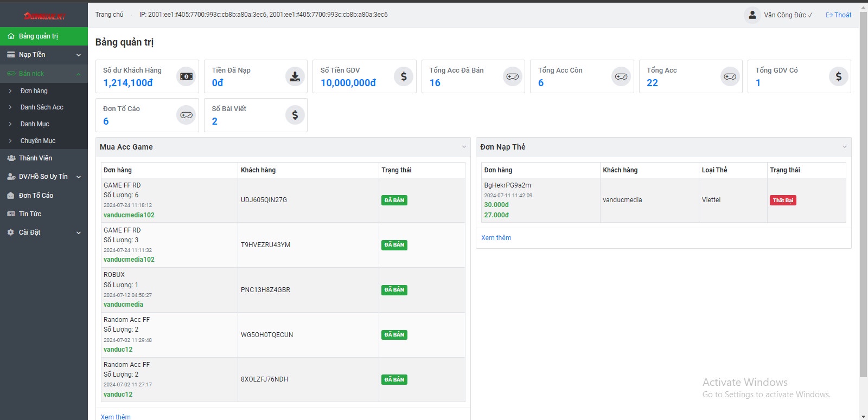Click seller vanducmedia in the ROBUX order
This screenshot has height=420, width=868.
point(123,305)
